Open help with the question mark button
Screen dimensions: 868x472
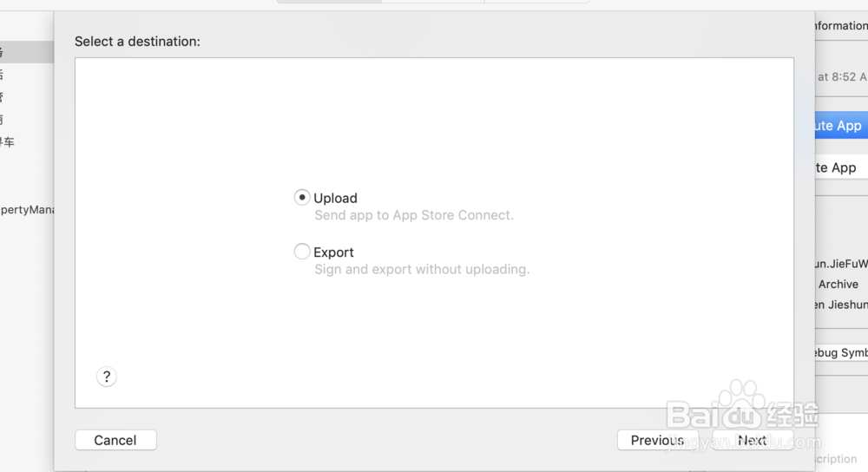[107, 377]
